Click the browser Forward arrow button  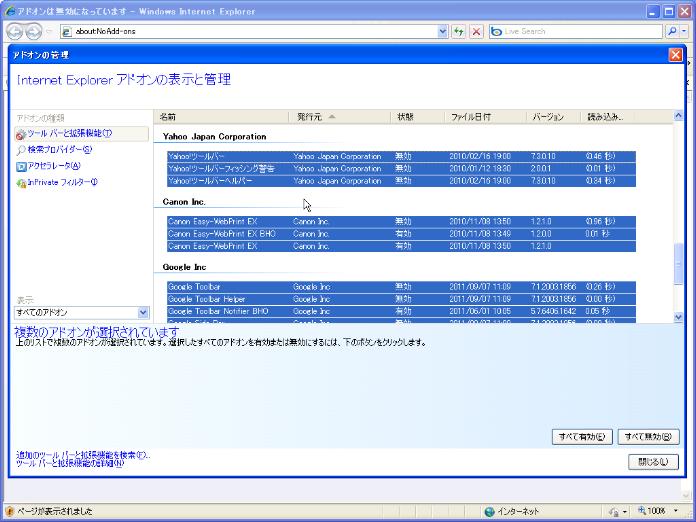pos(34,32)
